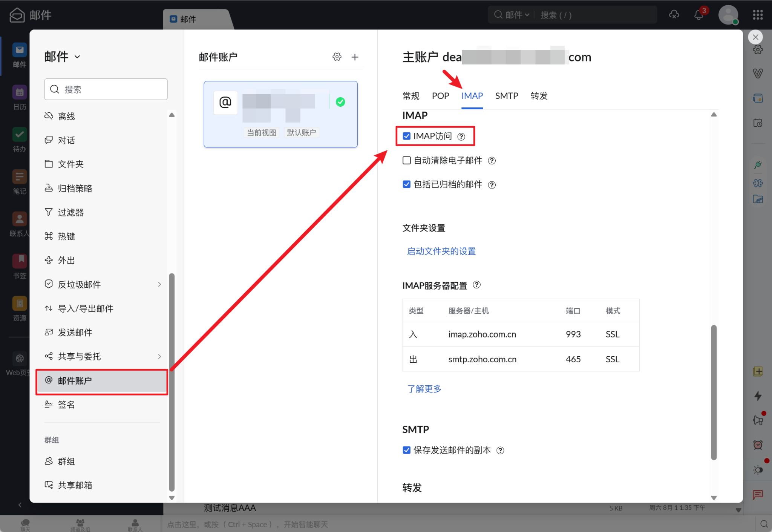Switch to the SMTP tab

coord(507,96)
